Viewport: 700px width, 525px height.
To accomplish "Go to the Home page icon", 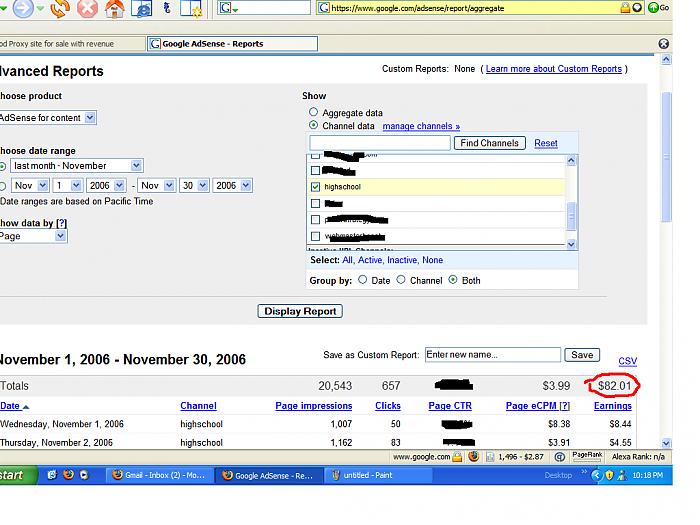I will [x=114, y=8].
